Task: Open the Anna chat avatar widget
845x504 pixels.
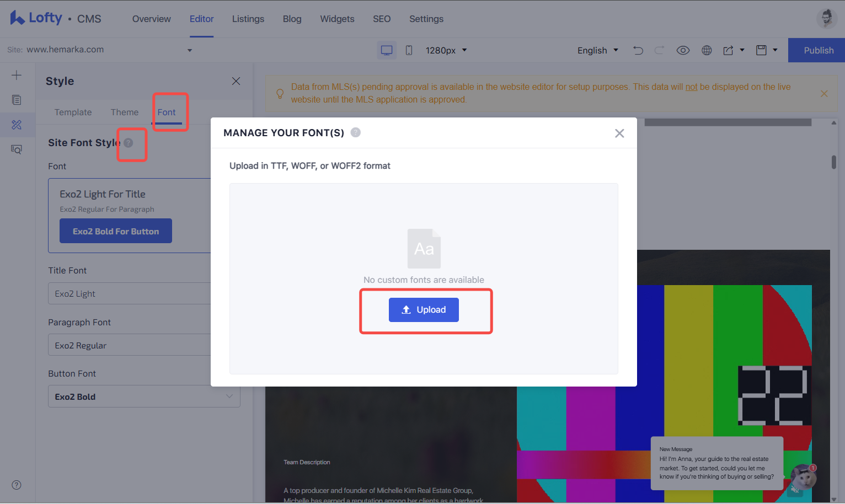Action: pos(804,477)
